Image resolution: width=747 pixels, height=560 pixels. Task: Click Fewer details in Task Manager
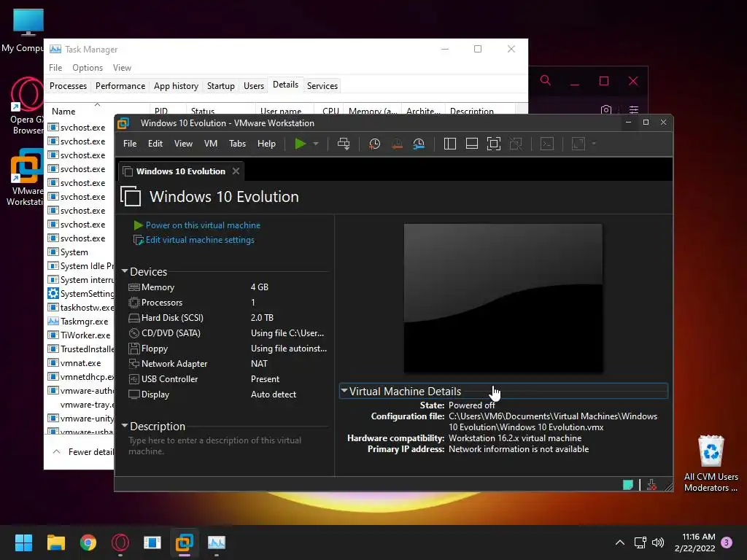click(x=84, y=452)
